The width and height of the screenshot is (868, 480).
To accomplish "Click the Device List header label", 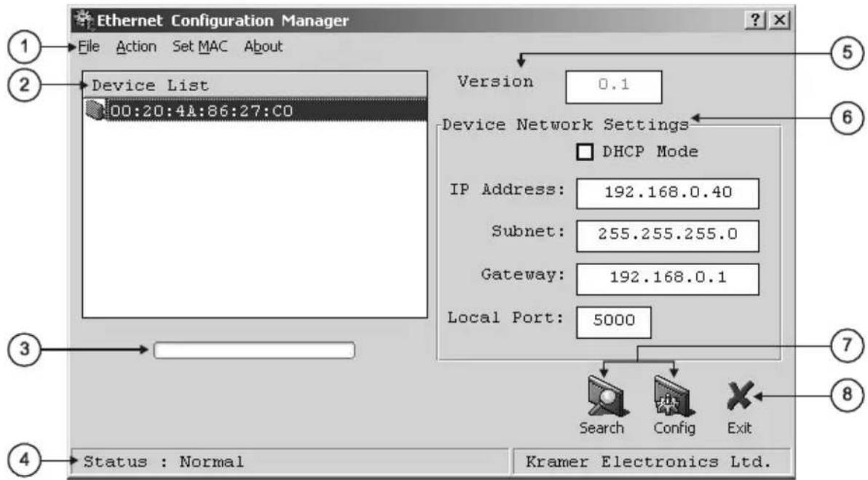I will (x=150, y=86).
